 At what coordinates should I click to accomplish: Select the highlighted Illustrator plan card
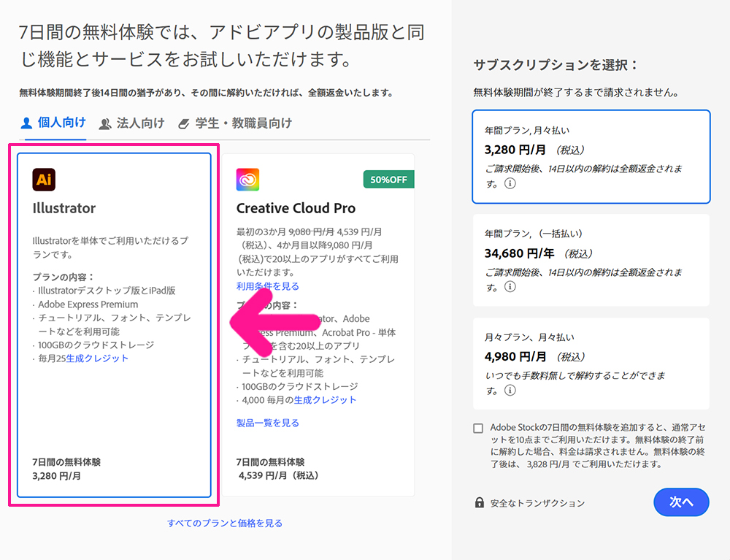(x=113, y=329)
